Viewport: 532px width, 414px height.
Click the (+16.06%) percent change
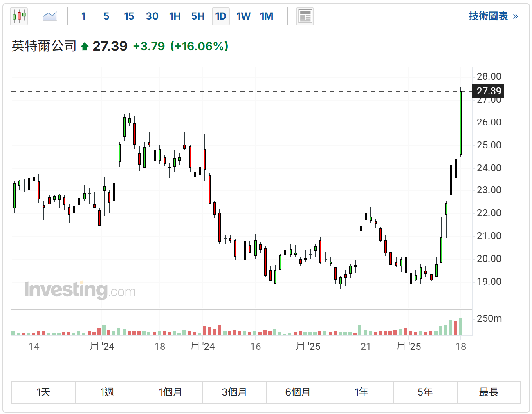199,46
